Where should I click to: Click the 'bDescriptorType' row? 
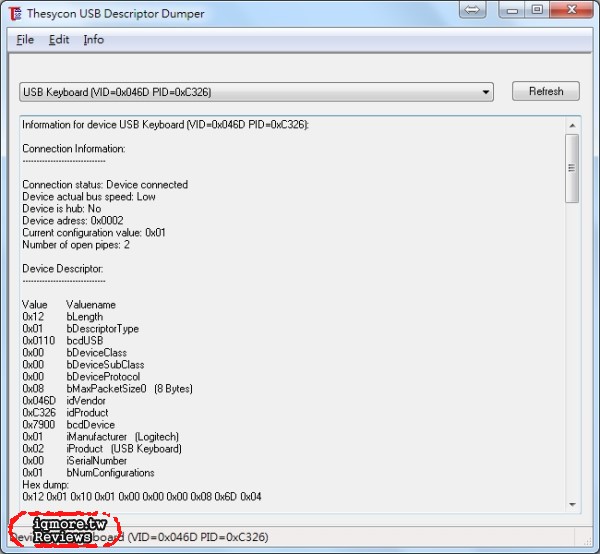coord(80,329)
